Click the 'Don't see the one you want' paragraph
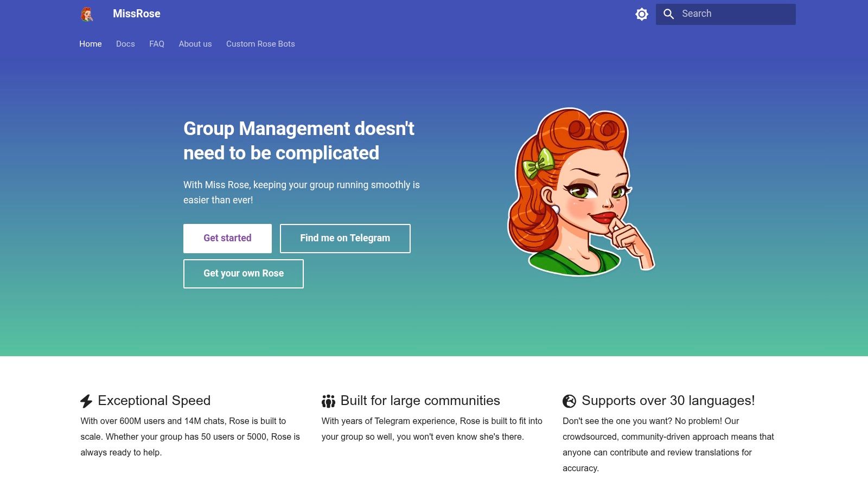The width and height of the screenshot is (868, 488). (x=668, y=445)
